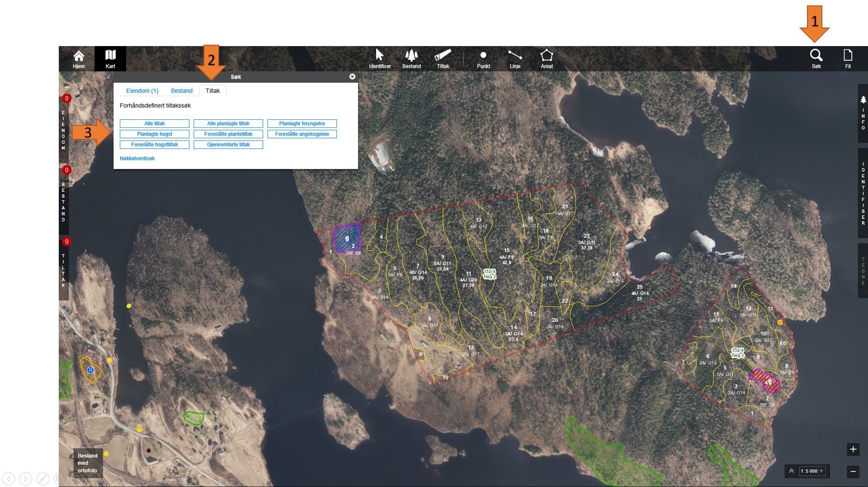Open the Hjem home icon

click(x=79, y=59)
